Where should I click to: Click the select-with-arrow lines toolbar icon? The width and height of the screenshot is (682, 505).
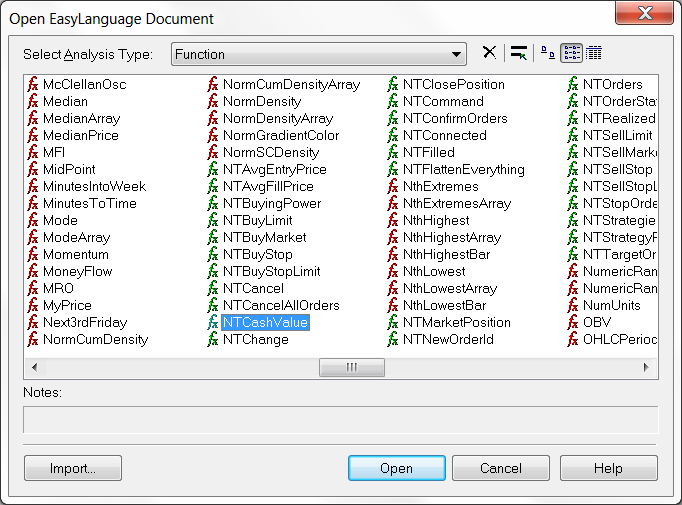click(518, 53)
